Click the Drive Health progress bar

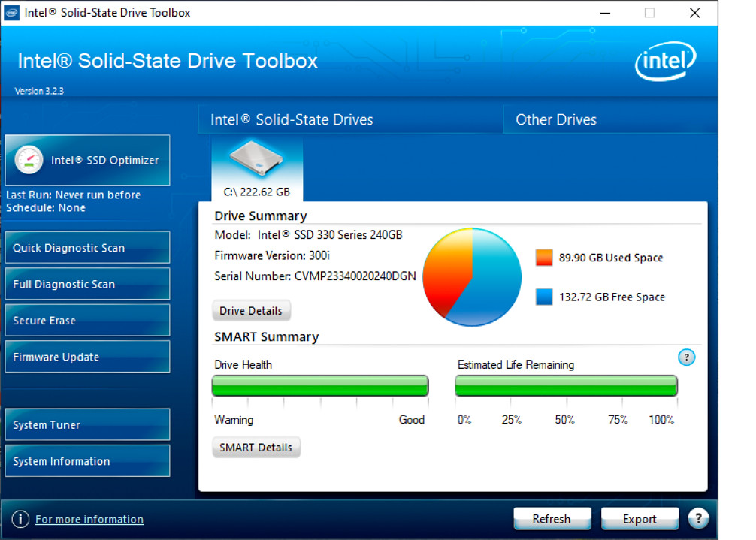tap(320, 386)
